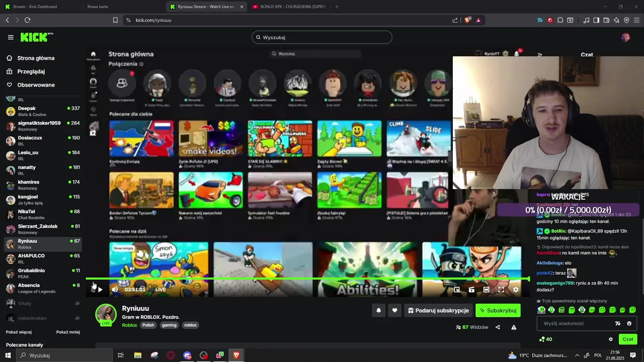
Task: Open the browser main menu
Action: 636,20
